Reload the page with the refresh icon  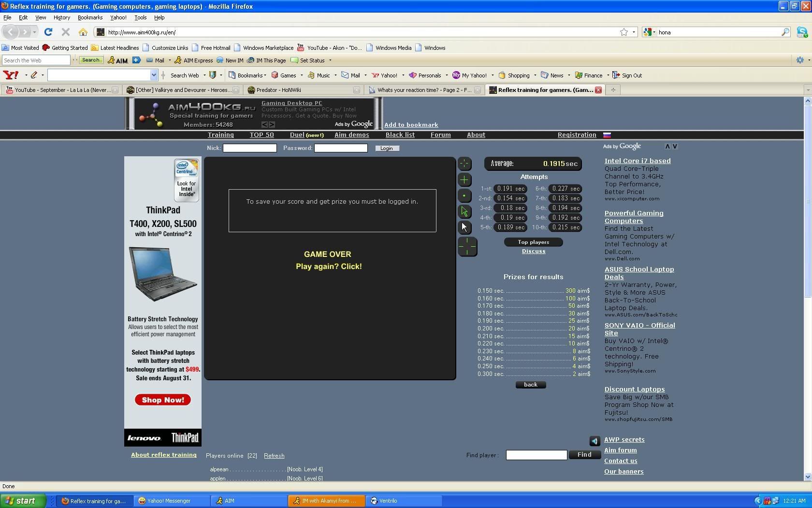point(48,32)
